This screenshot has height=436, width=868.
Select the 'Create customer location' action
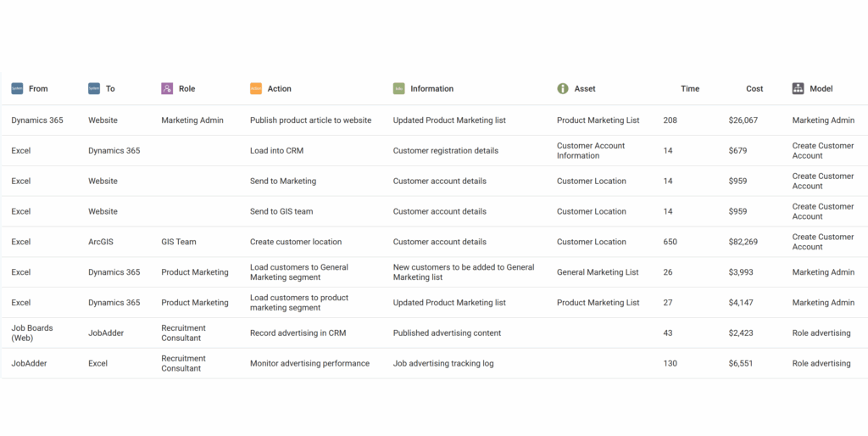295,242
